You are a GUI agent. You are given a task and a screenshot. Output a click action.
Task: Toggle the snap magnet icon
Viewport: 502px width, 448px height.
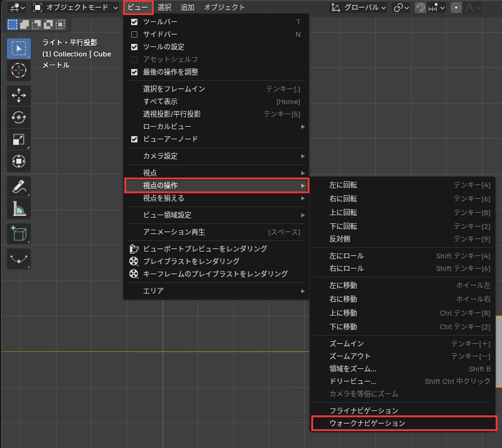click(x=420, y=8)
